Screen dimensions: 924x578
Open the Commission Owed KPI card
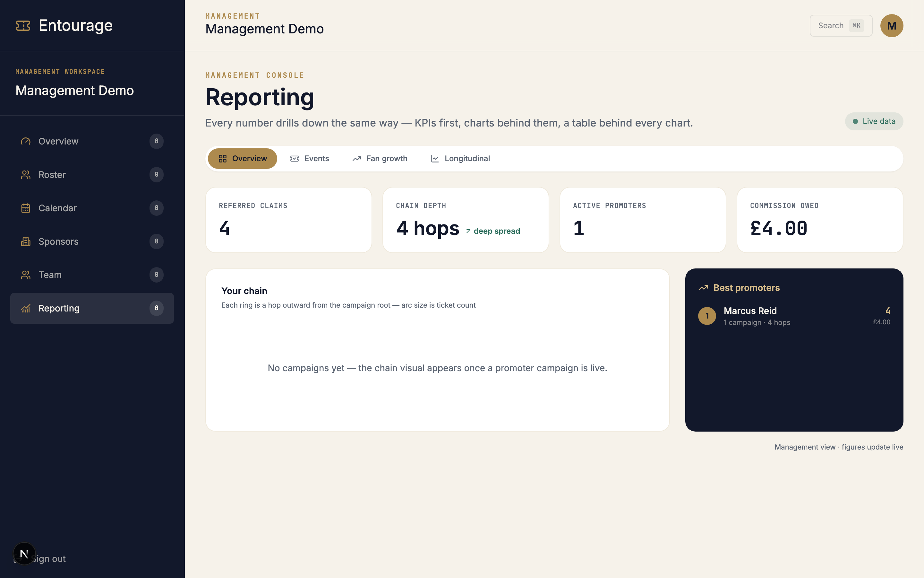[820, 220]
